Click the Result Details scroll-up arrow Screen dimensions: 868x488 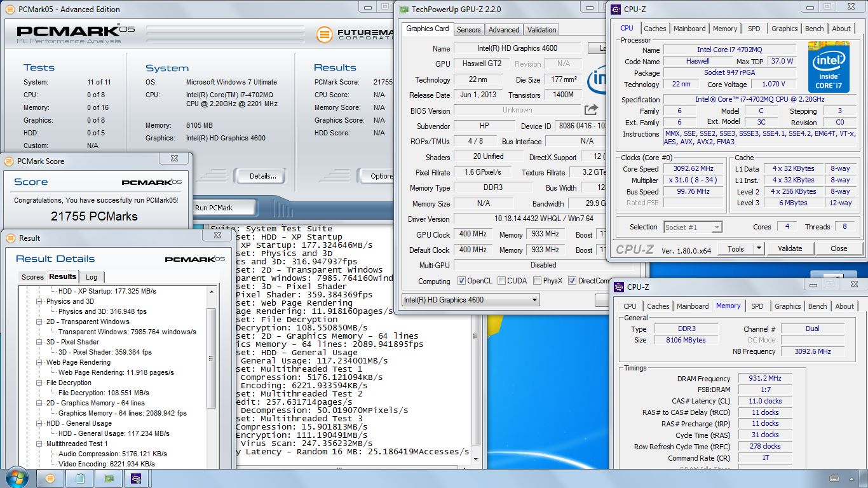pos(212,290)
